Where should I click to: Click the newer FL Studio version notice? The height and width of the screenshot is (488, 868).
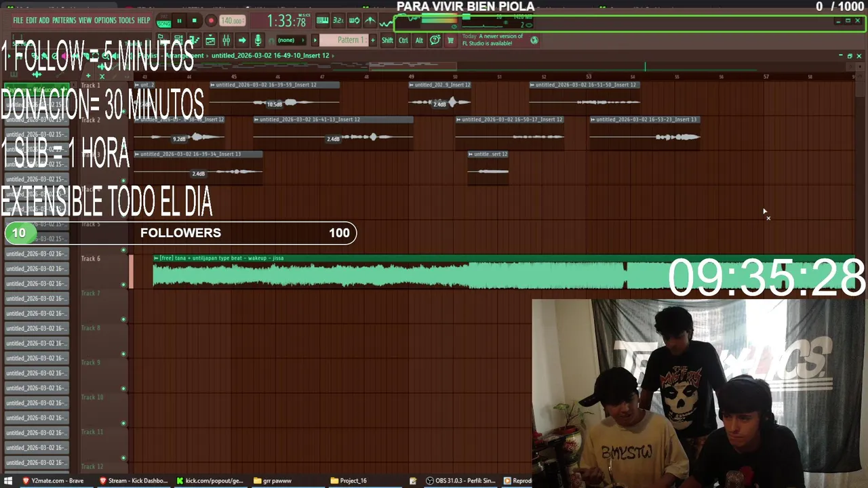[x=492, y=40]
